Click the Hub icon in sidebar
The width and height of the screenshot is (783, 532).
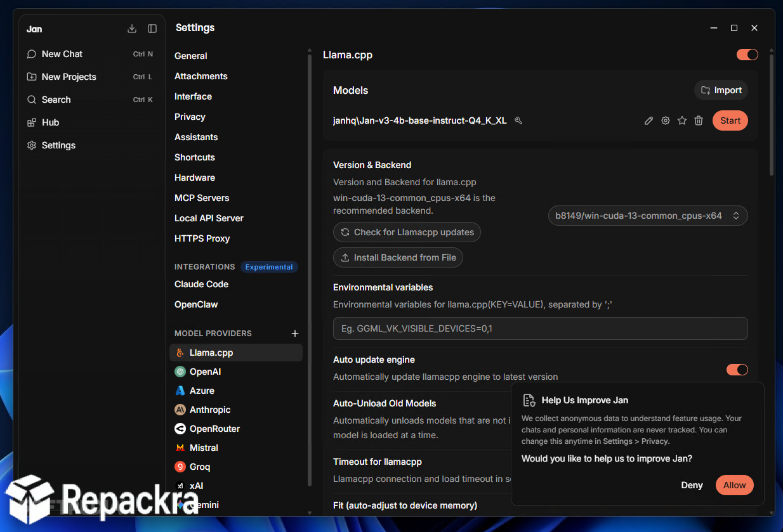coord(32,122)
